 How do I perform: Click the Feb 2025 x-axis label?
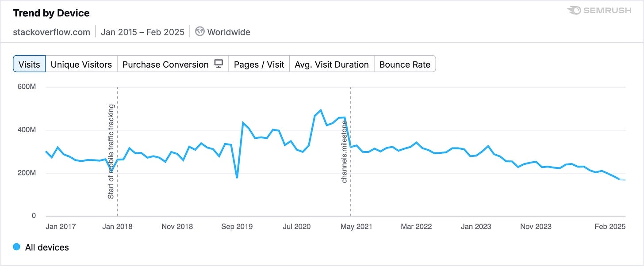(x=610, y=227)
